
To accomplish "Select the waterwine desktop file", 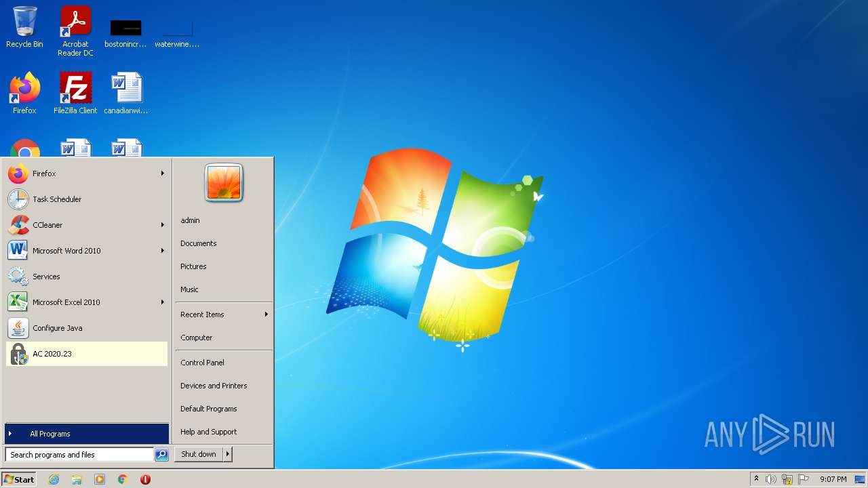I will [x=177, y=34].
